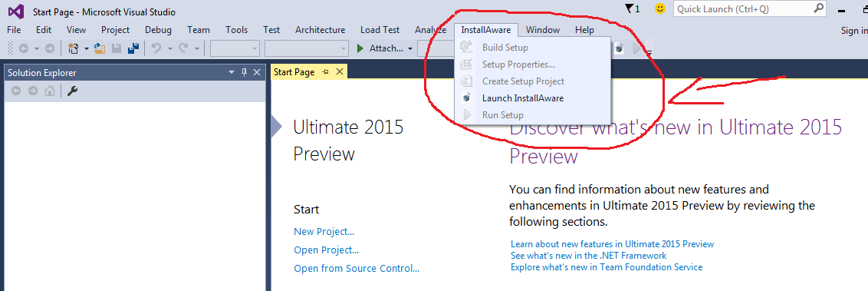Open the navigate backward history dropdown

pyautogui.click(x=37, y=49)
